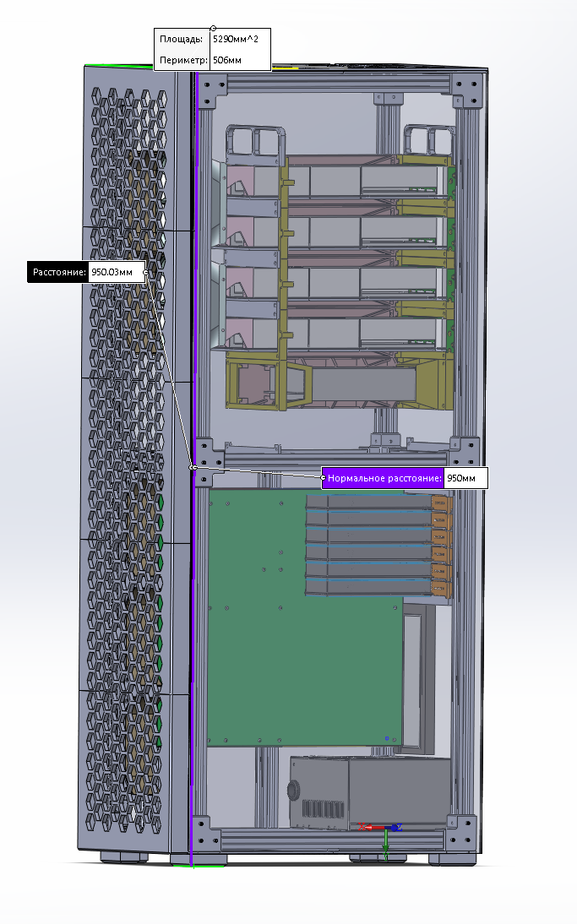Screen dimensions: 577x924
Task: Select the circular knob on power supply
Action: [x=293, y=789]
